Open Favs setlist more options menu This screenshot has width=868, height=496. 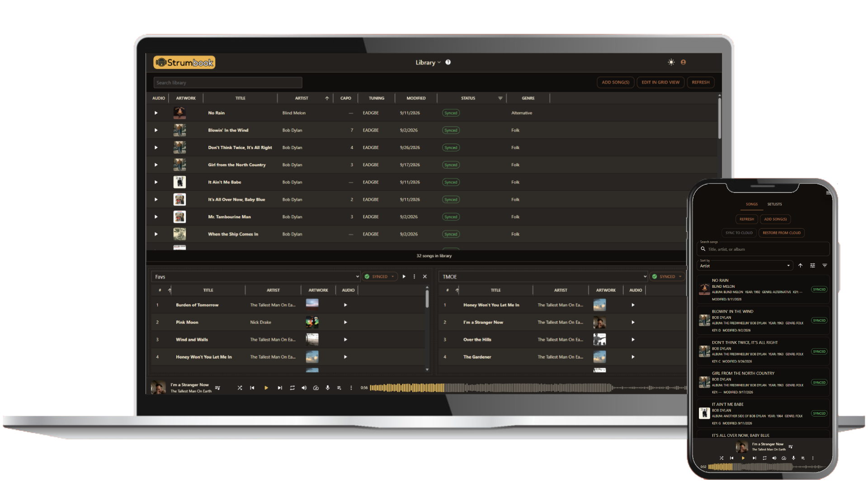(x=414, y=276)
